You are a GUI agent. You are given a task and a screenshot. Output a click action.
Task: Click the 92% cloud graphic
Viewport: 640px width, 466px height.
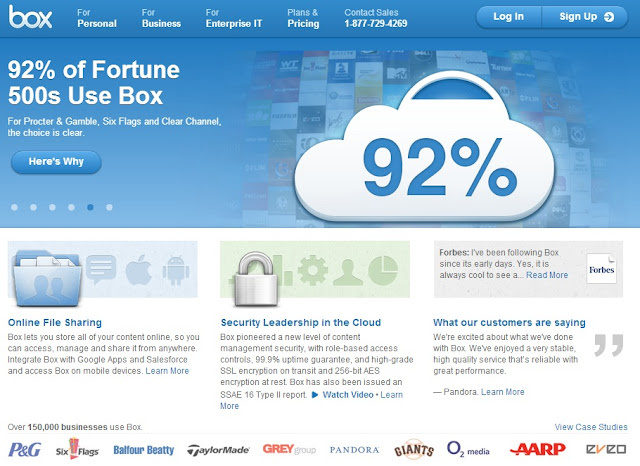[424, 149]
